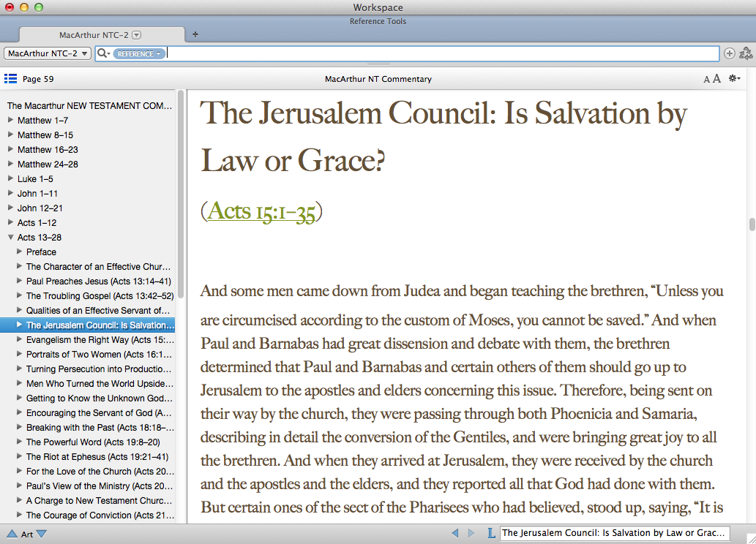The width and height of the screenshot is (756, 544).
Task: Expand the Preface entry triangle
Action: click(x=19, y=252)
